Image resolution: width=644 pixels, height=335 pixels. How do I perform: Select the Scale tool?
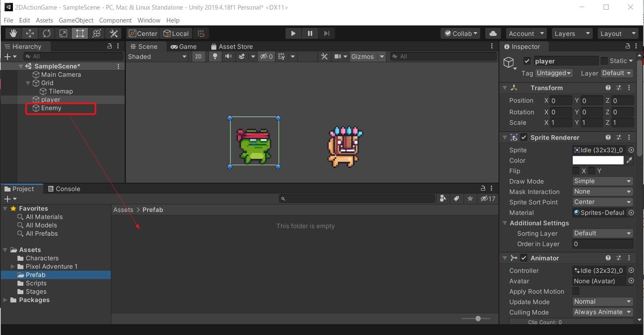pyautogui.click(x=63, y=33)
